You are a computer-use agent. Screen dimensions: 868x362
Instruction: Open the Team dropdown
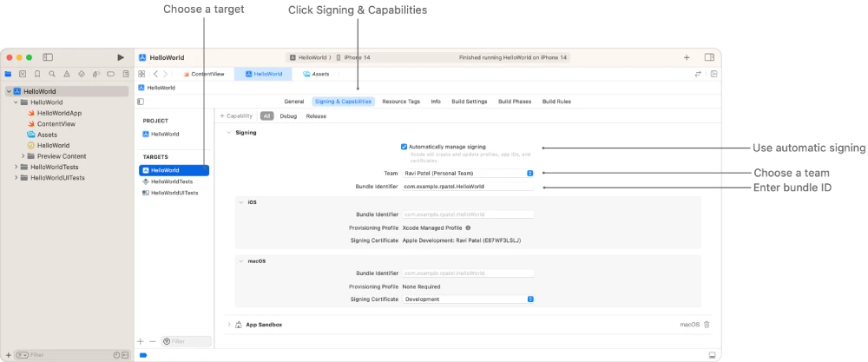point(468,174)
